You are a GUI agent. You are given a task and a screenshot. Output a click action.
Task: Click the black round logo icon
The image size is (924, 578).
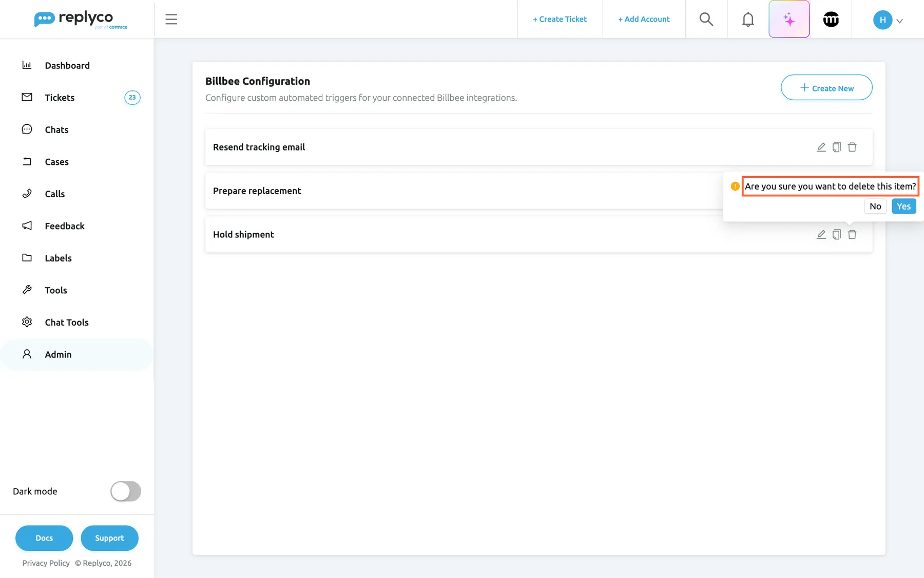click(x=831, y=20)
